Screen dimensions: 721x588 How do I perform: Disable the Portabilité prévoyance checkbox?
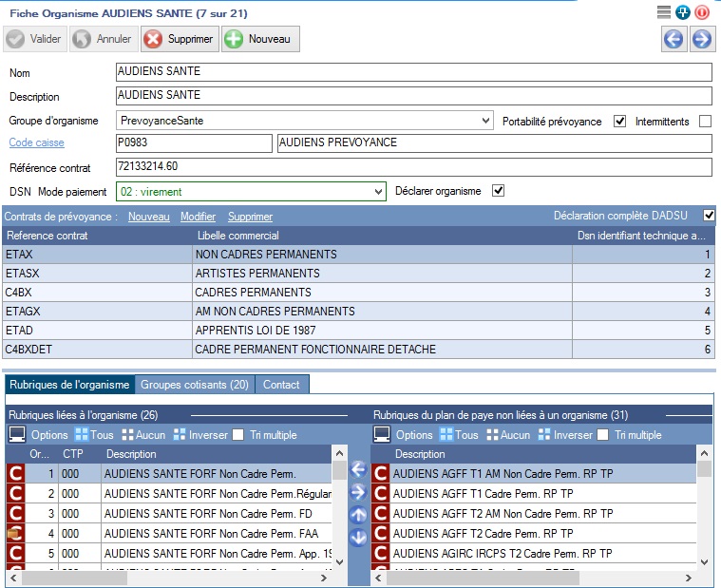[620, 122]
